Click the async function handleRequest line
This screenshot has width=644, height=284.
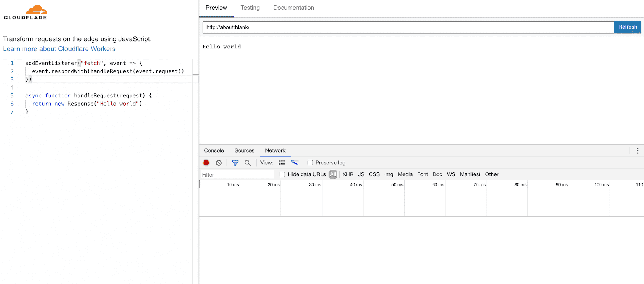tap(89, 96)
